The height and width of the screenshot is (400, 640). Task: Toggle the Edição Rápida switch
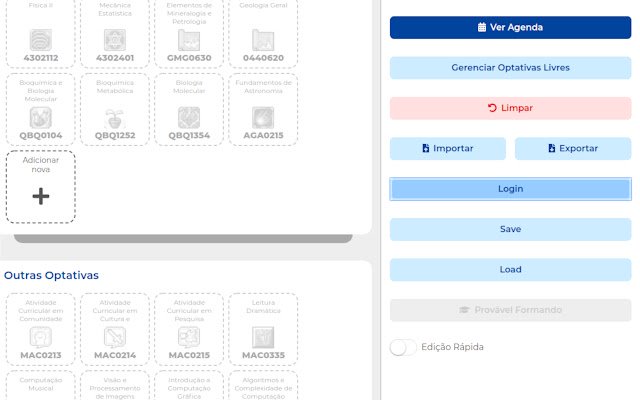click(x=403, y=347)
